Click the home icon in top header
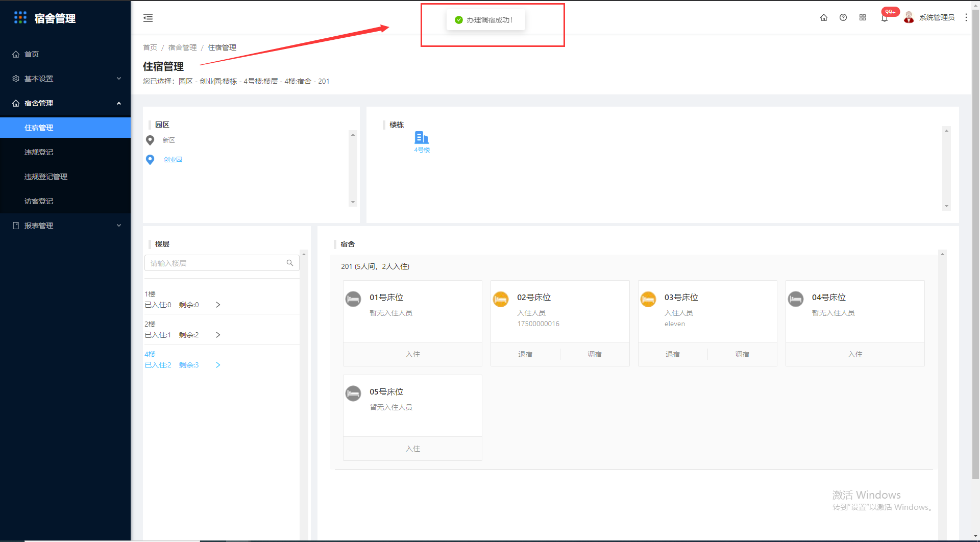The height and width of the screenshot is (542, 980). 824,17
